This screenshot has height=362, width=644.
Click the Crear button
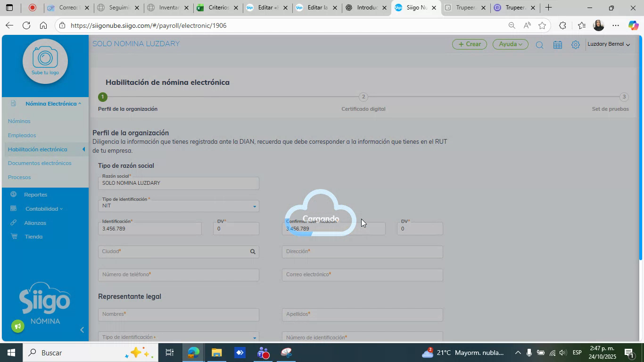(470, 44)
